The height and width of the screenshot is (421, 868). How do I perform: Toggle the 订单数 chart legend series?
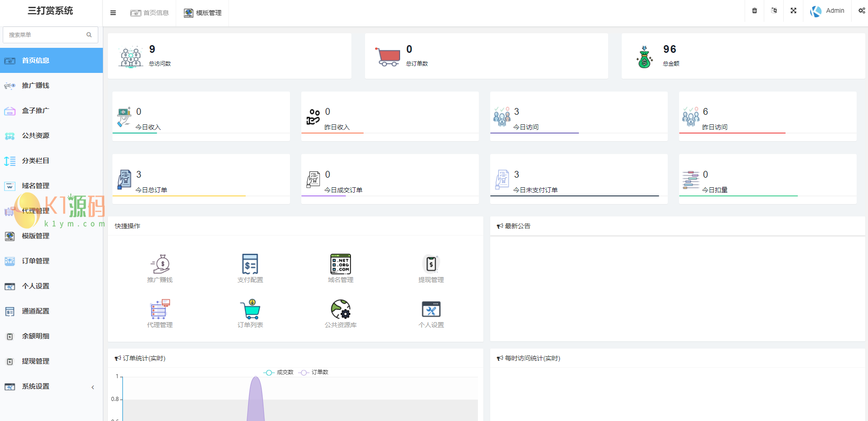point(314,372)
